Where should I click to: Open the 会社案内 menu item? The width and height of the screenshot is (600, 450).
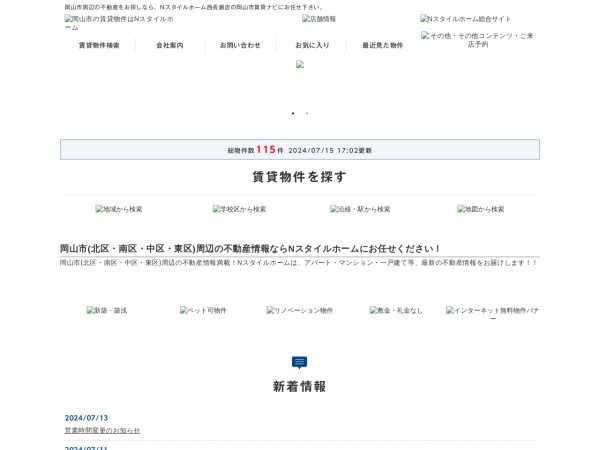(170, 45)
